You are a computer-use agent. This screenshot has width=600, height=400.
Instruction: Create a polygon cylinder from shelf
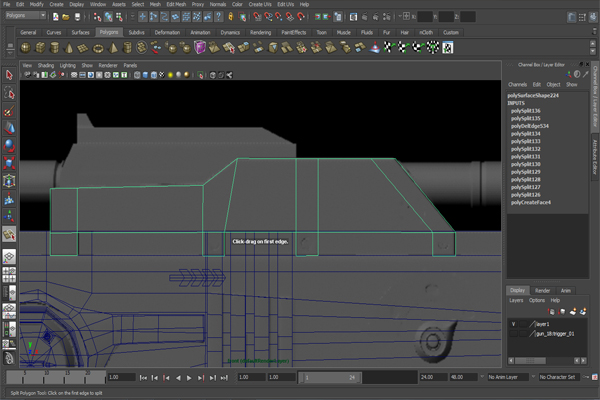pyautogui.click(x=55, y=48)
